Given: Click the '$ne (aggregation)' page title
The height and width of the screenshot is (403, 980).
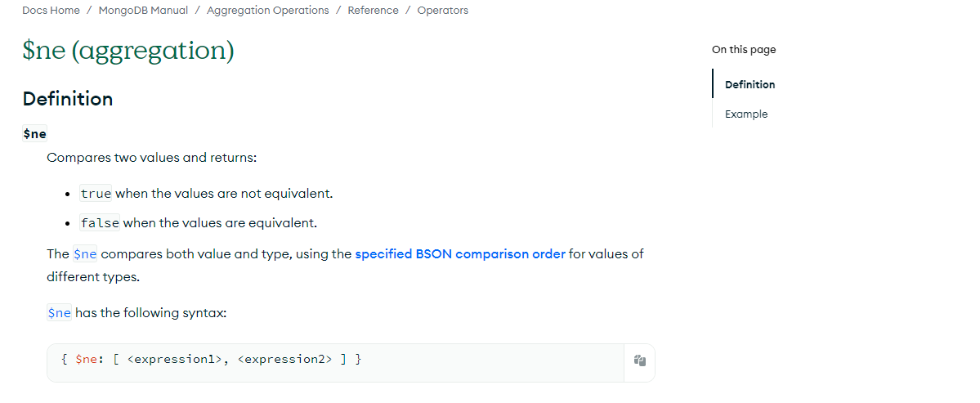Looking at the screenshot, I should (128, 51).
